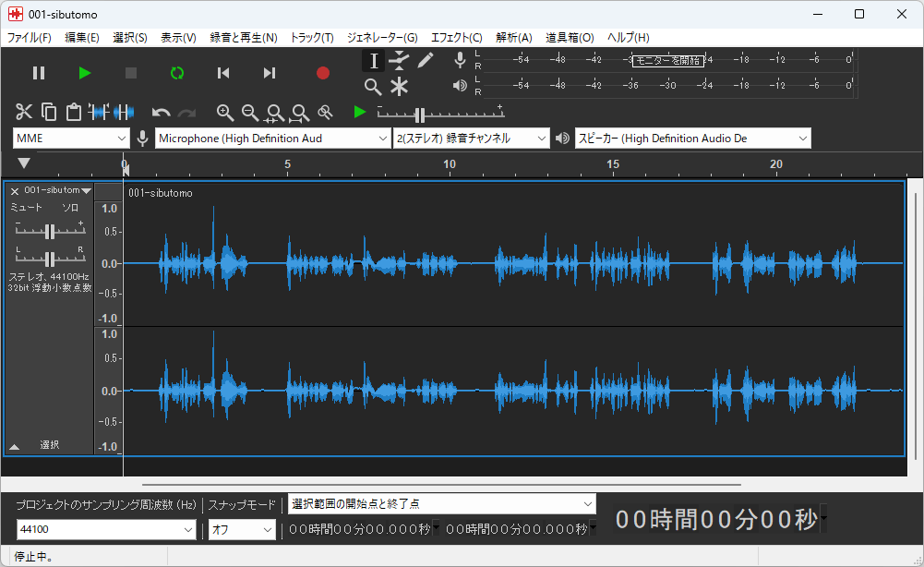Click the Stop transport button

(x=131, y=73)
